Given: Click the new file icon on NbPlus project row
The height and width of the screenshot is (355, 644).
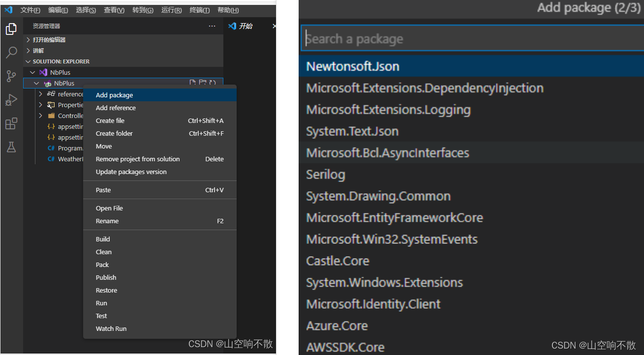Looking at the screenshot, I should [x=193, y=83].
